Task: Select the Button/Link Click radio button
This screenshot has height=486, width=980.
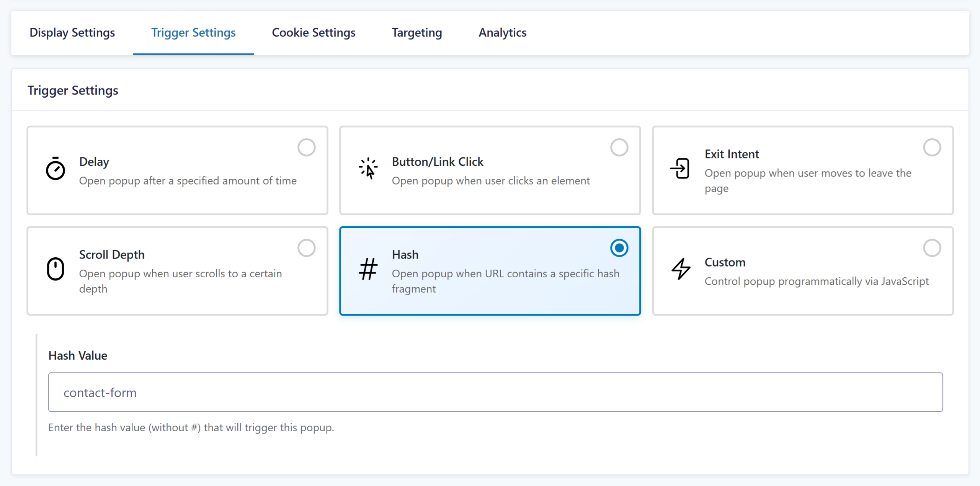Action: 619,147
